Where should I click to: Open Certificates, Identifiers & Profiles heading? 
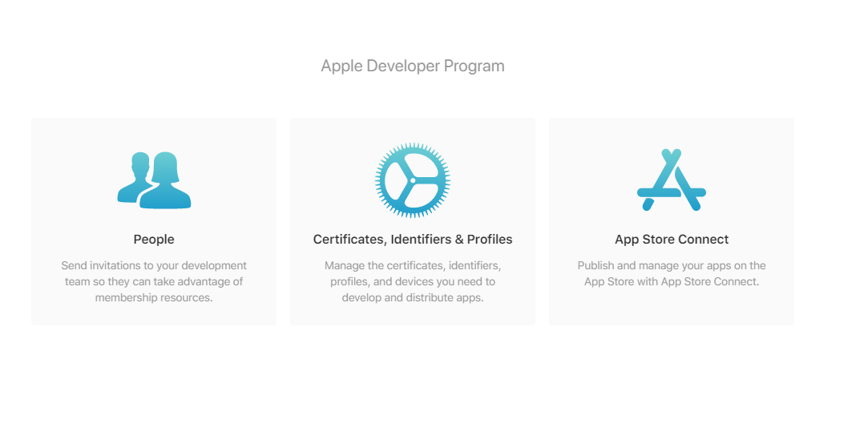tap(413, 239)
